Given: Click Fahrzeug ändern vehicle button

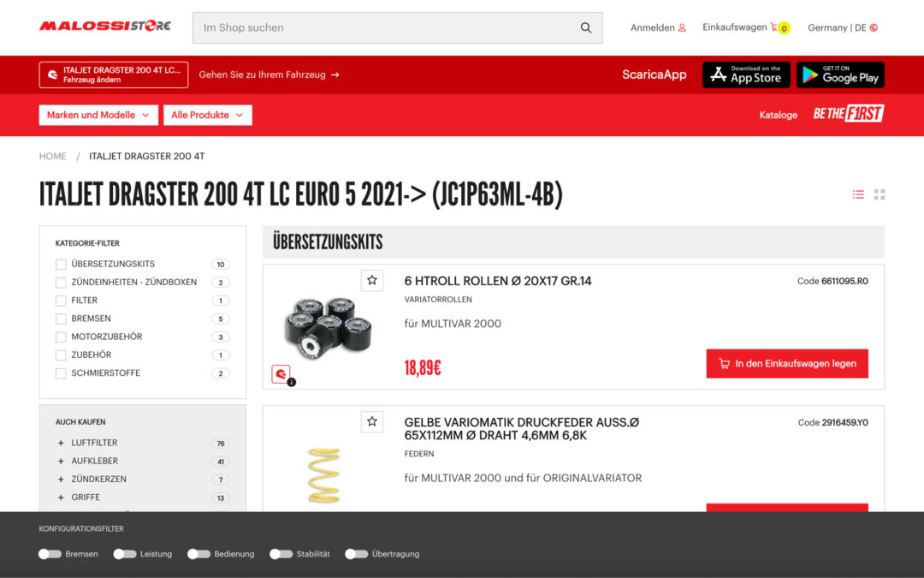Looking at the screenshot, I should [x=114, y=74].
